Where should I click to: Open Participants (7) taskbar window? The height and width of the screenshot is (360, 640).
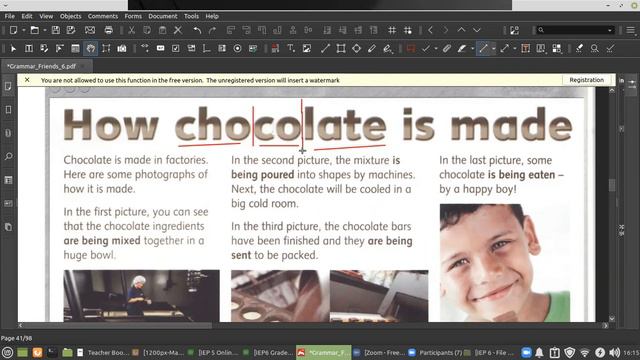(x=436, y=353)
